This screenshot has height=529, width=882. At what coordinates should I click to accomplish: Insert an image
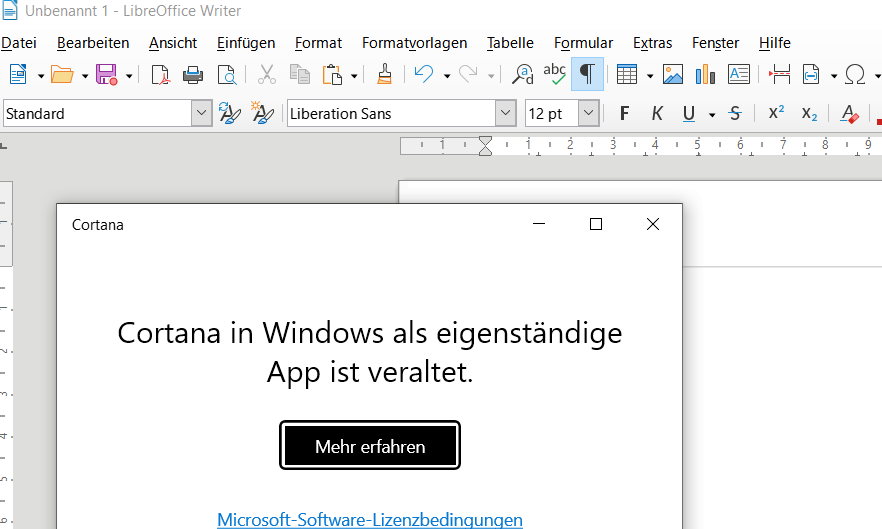click(673, 74)
